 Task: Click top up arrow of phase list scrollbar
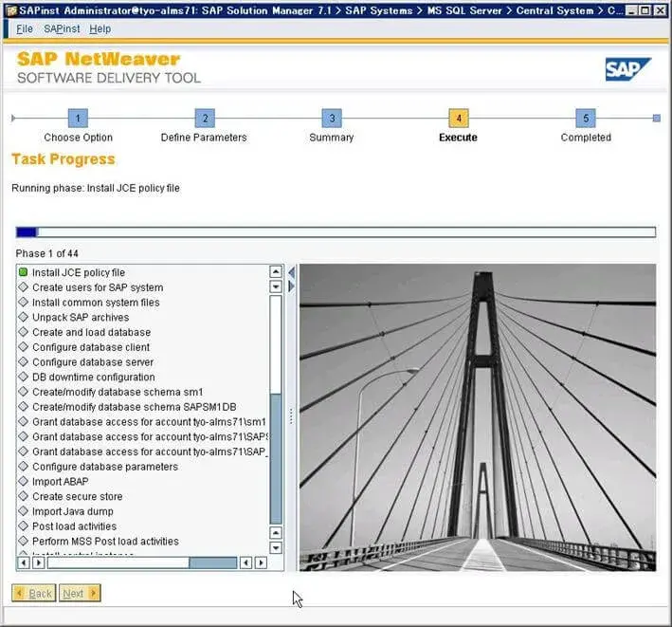coord(276,271)
